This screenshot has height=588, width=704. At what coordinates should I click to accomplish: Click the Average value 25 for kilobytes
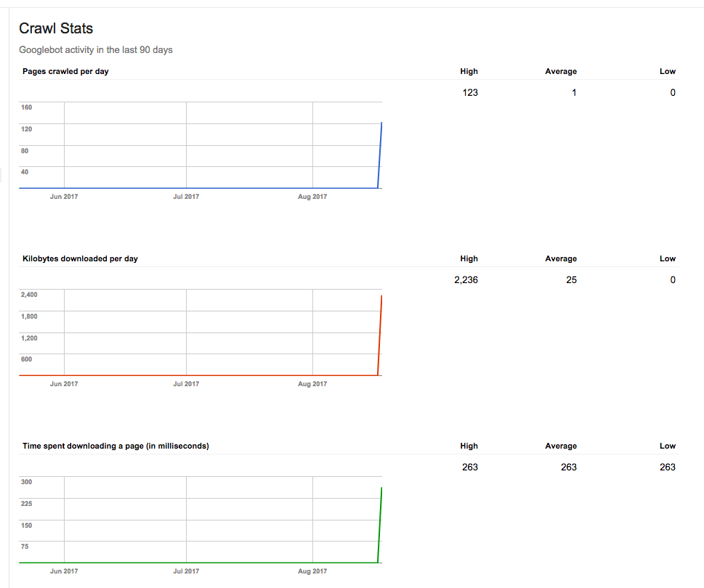(571, 280)
